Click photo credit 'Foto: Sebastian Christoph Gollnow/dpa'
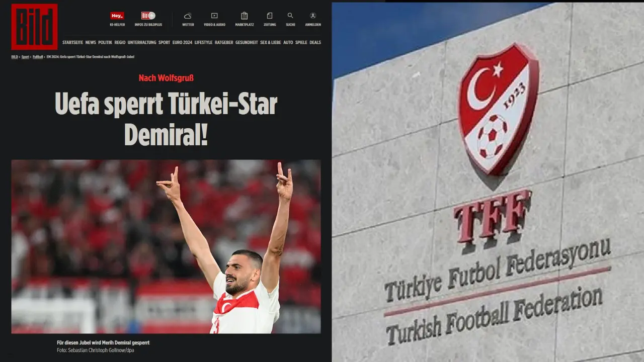This screenshot has height=362, width=644. coord(96,350)
